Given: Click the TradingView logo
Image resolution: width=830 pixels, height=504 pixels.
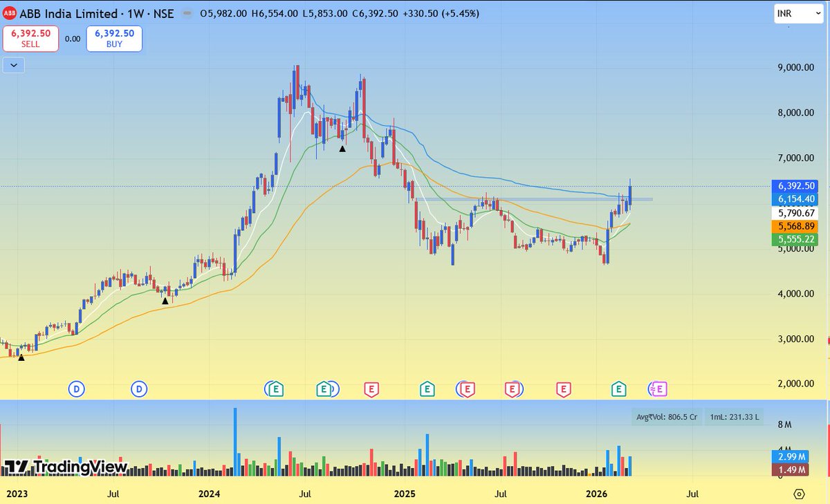Looking at the screenshot, I should (65, 467).
